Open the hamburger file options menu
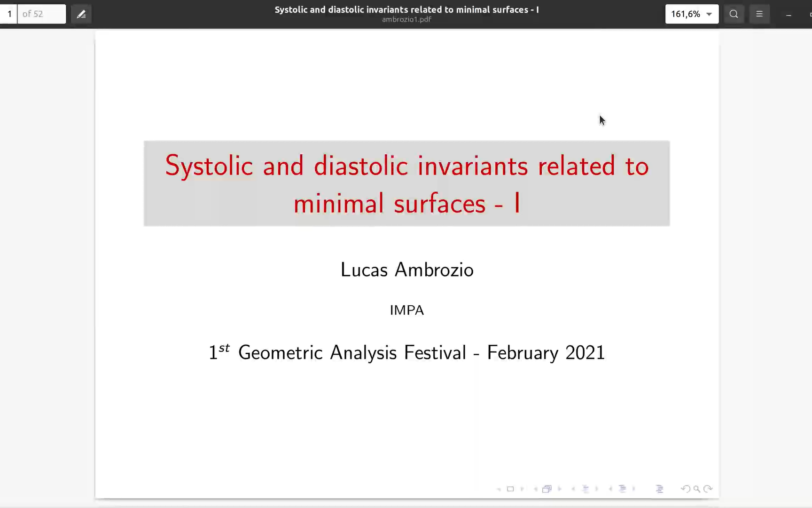This screenshot has width=812, height=508. tap(759, 14)
